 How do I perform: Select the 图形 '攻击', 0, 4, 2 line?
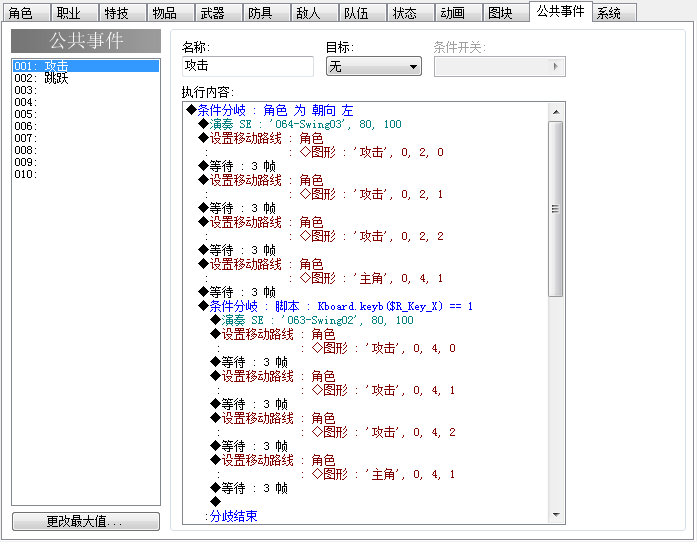(384, 432)
